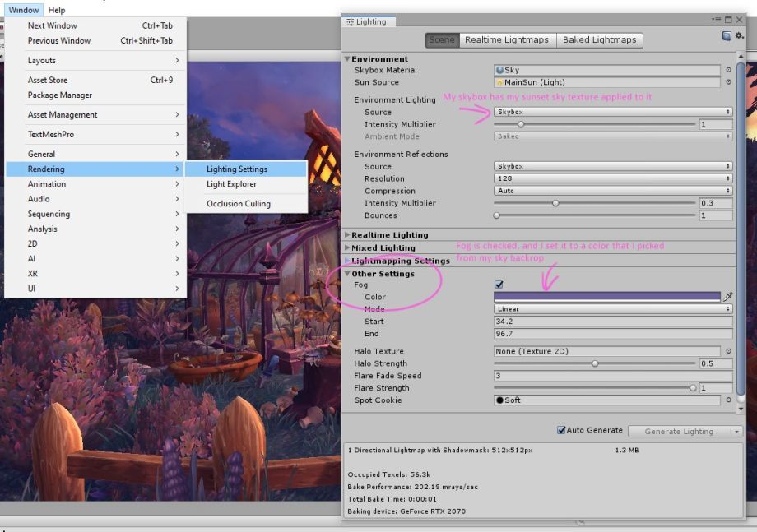The image size is (757, 532).
Task: Open Environment Lighting Source dropdown
Action: coord(613,112)
